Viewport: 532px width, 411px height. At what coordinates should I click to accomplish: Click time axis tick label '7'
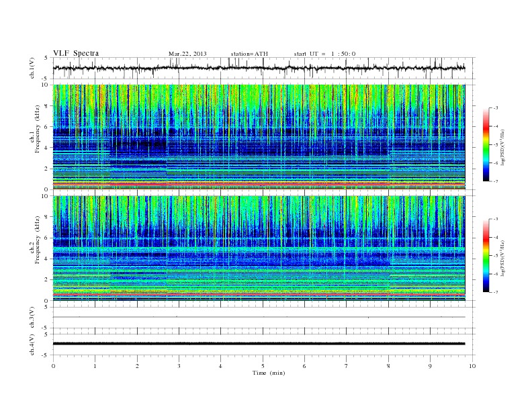pos(346,366)
